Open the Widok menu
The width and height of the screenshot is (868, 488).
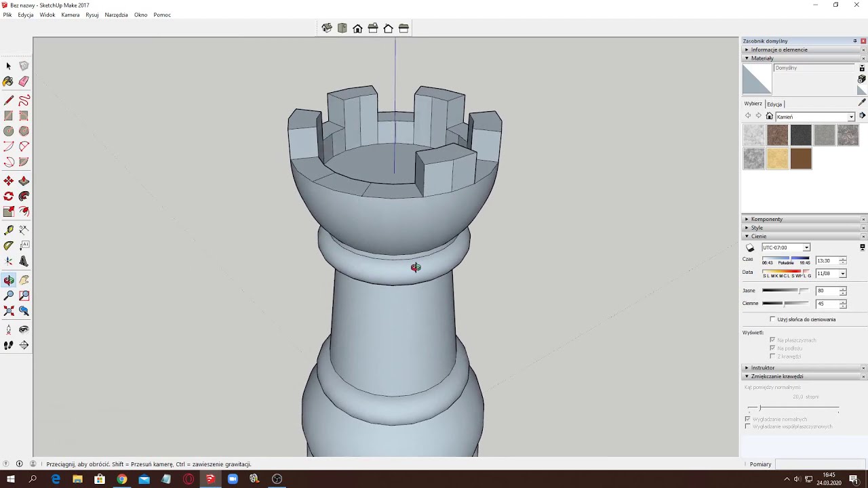[x=47, y=15]
